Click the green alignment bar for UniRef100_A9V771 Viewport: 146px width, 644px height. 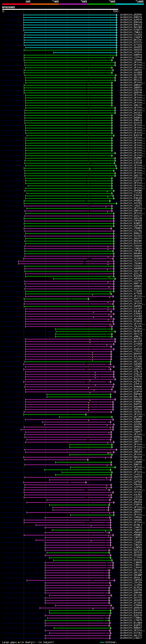coord(57,299)
